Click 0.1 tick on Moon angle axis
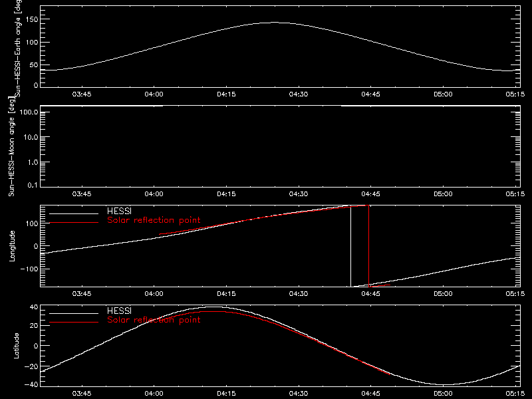 click(x=33, y=185)
